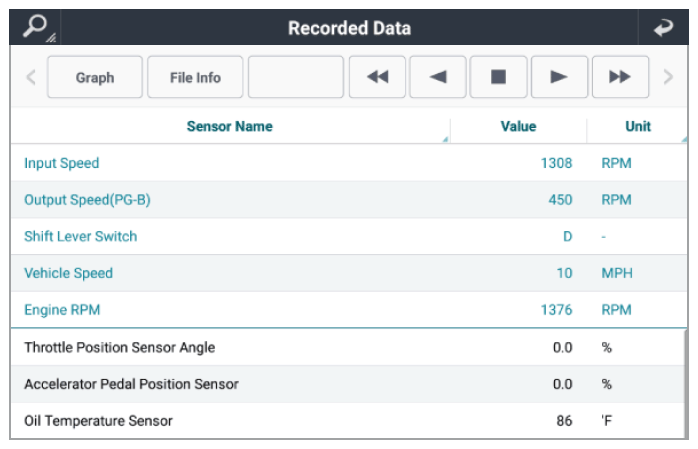Stop playback with the square button
The width and height of the screenshot is (698, 449).
click(x=498, y=77)
